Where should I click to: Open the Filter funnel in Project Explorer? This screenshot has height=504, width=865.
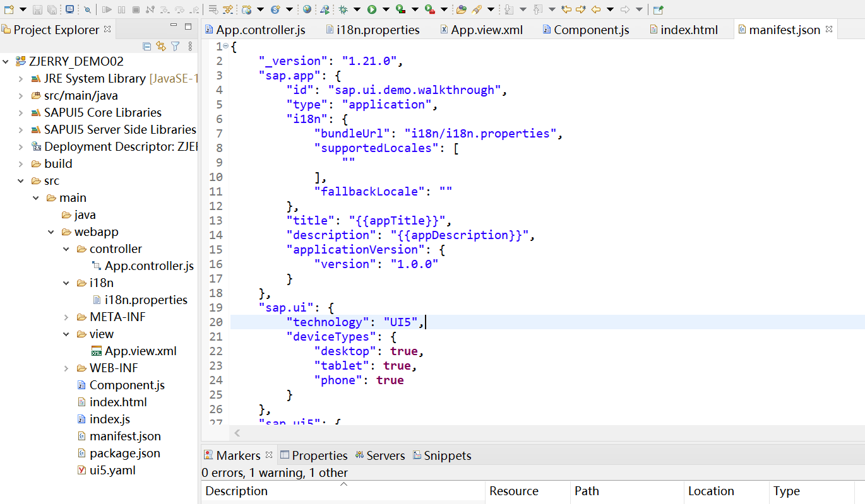pos(175,46)
